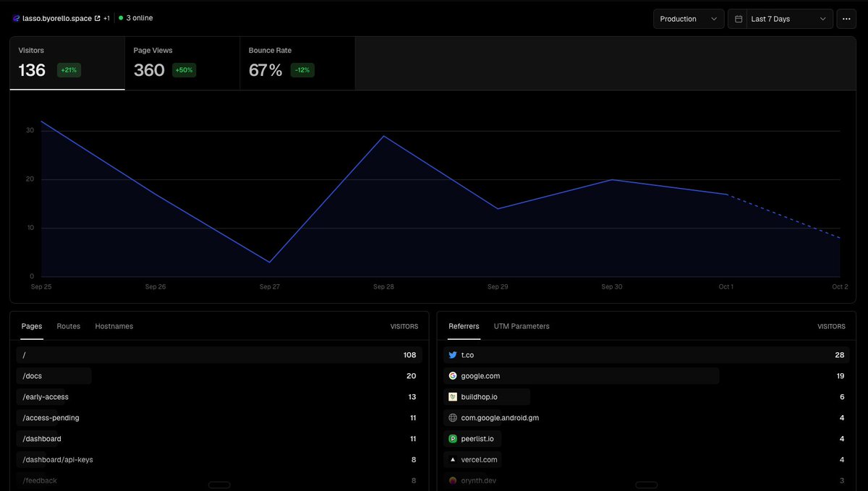Select the Bounce Rate metric card
The width and height of the screenshot is (868, 491).
[297, 64]
